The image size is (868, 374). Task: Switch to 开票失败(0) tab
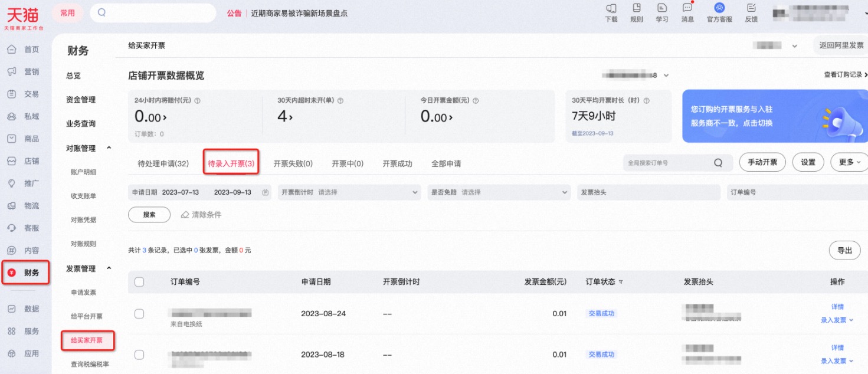point(293,164)
